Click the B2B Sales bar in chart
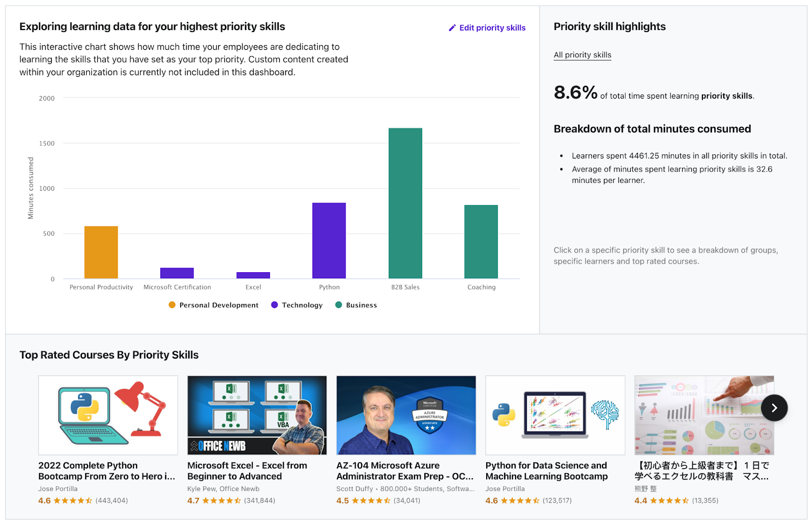The image size is (812, 524). 405,203
